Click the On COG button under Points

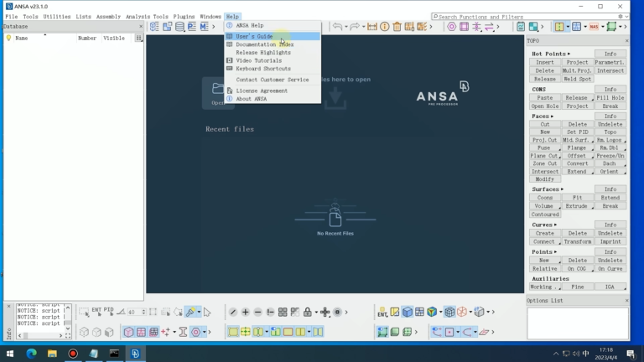coord(577,269)
